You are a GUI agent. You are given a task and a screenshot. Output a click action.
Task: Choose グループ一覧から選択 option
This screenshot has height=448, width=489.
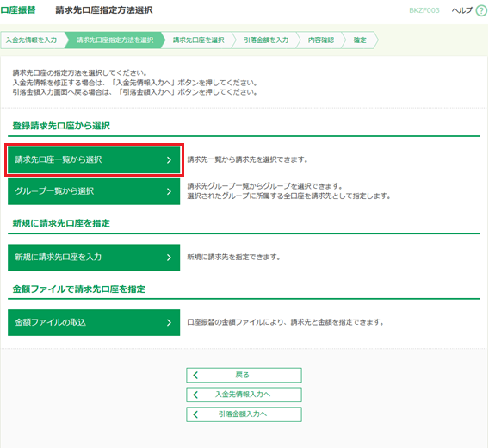(94, 191)
